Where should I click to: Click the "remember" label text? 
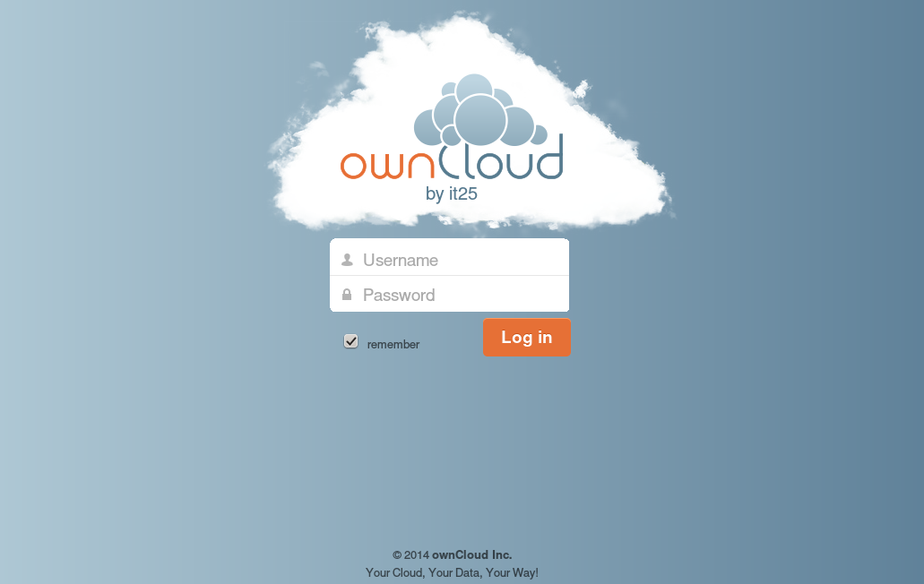point(393,344)
